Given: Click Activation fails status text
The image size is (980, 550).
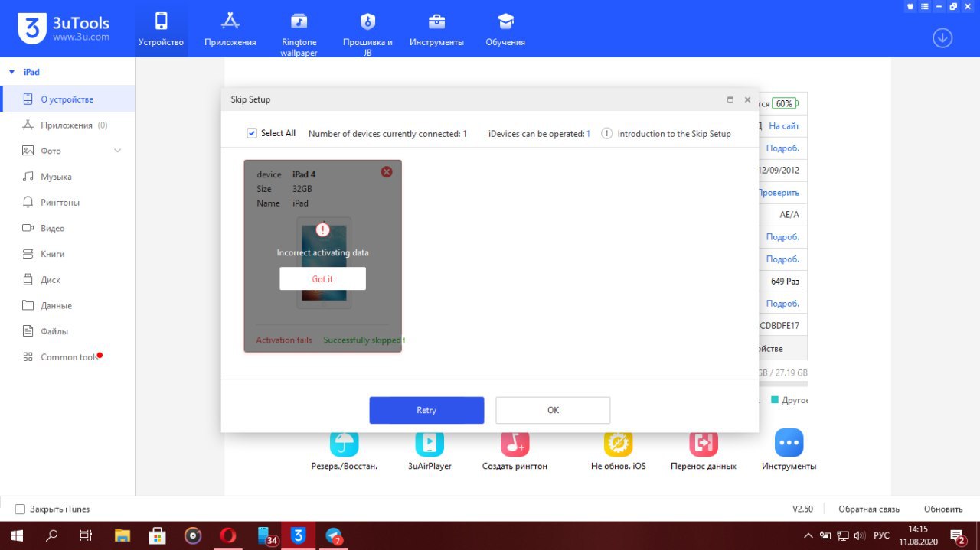Looking at the screenshot, I should point(284,340).
